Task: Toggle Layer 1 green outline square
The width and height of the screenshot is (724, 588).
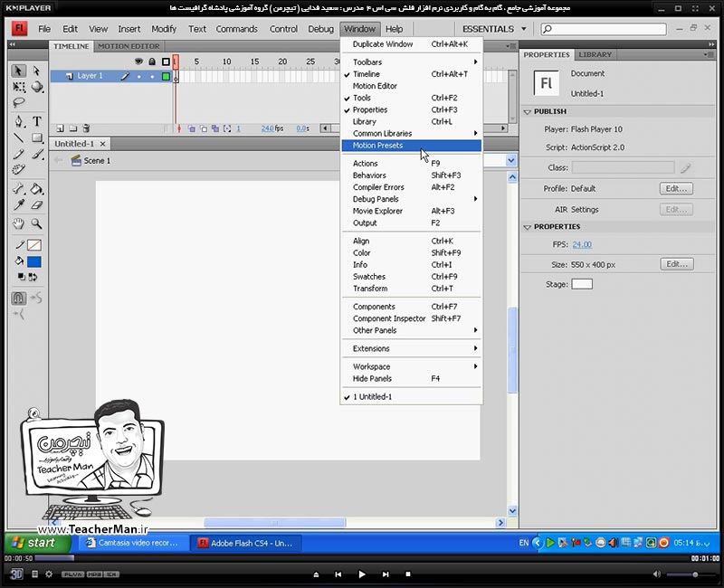Action: pyautogui.click(x=166, y=76)
